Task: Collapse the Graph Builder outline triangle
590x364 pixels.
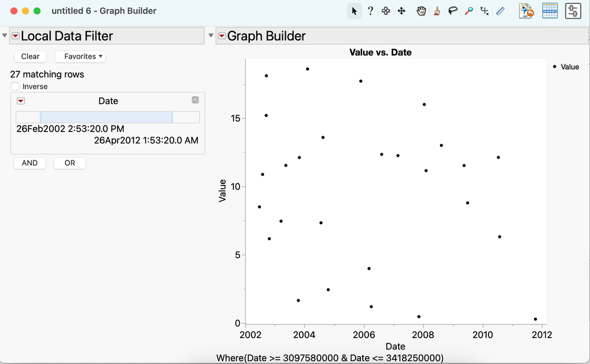Action: pos(211,35)
